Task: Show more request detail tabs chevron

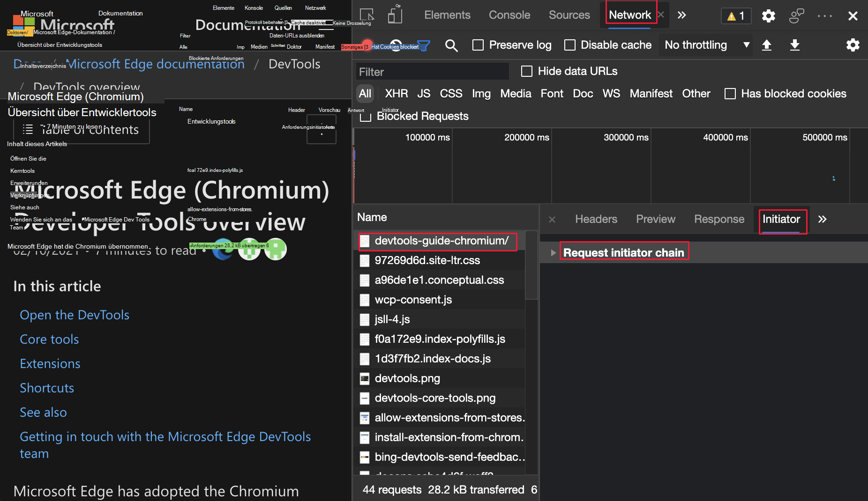Action: point(822,219)
